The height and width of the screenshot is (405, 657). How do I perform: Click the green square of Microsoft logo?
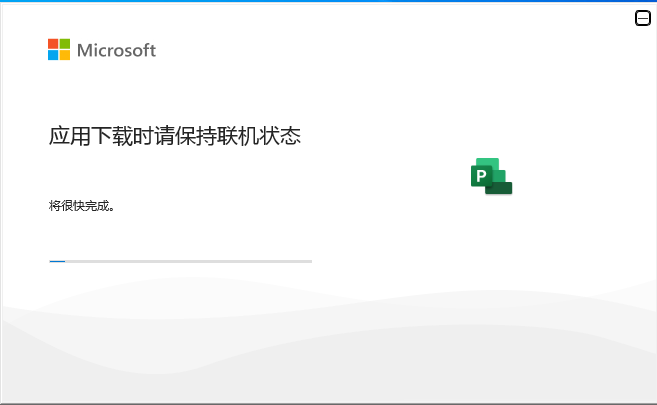[x=65, y=44]
